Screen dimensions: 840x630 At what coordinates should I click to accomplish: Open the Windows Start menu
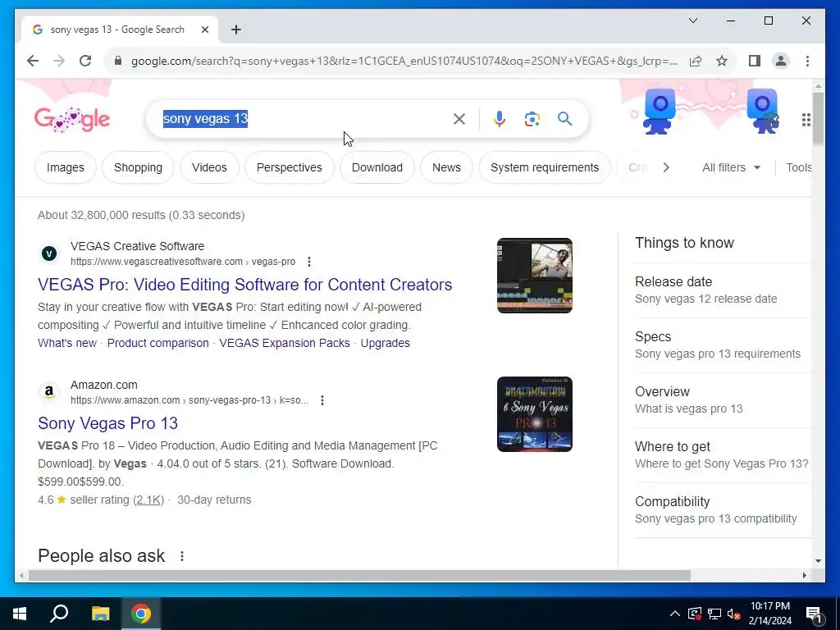click(20, 614)
